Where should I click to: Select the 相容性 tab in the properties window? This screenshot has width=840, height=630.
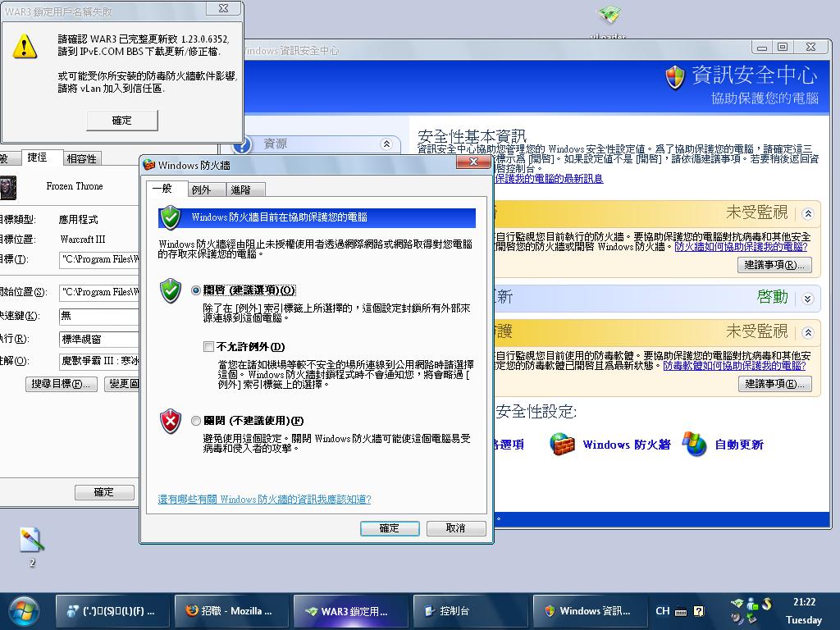[x=81, y=158]
